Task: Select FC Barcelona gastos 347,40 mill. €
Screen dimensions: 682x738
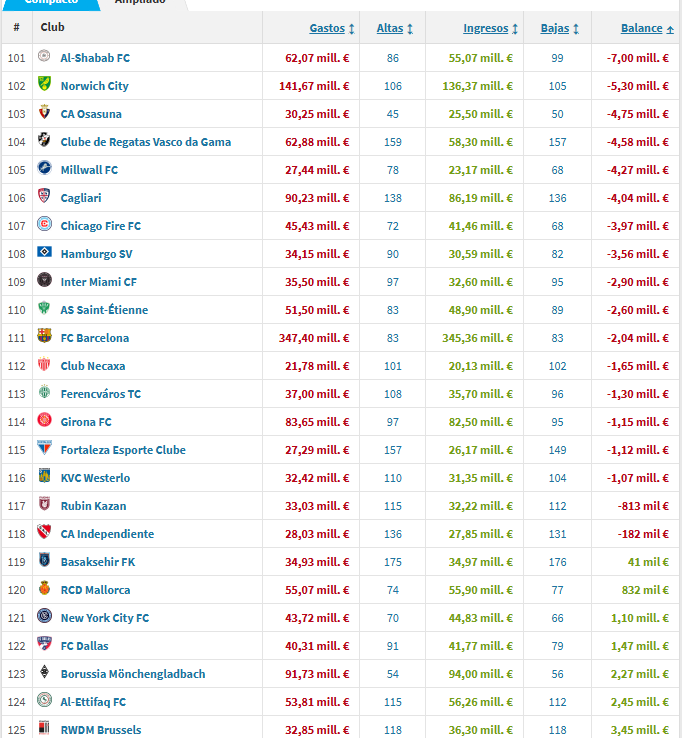Action: click(x=314, y=338)
